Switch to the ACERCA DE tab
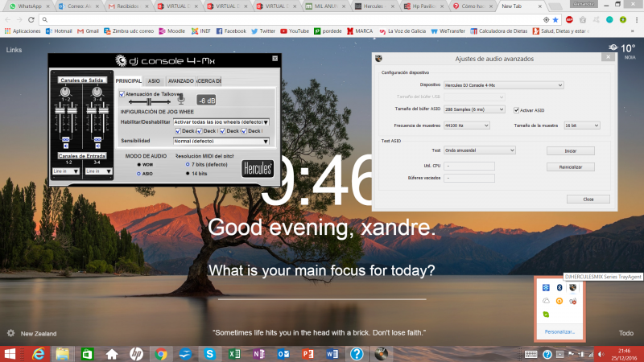Viewport: 644px width, 362px height. (209, 81)
